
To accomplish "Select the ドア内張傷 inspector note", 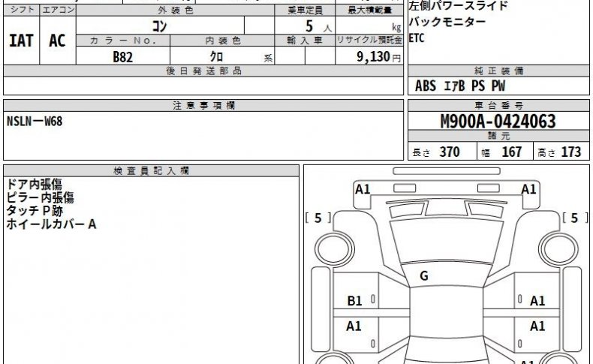I will (35, 185).
